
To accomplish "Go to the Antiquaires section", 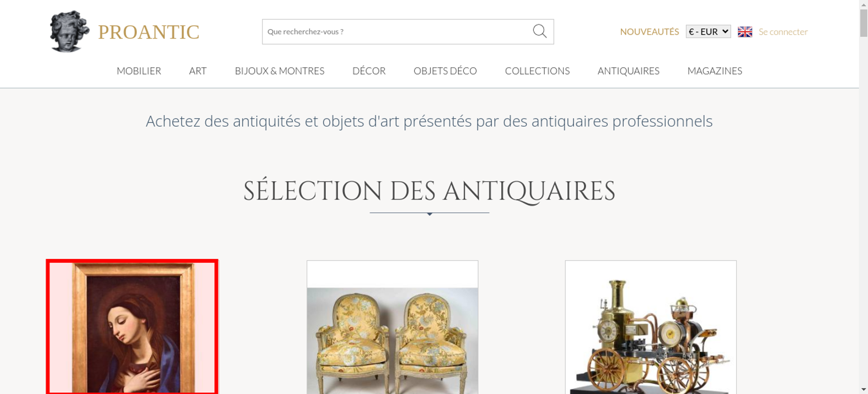I will coord(628,71).
